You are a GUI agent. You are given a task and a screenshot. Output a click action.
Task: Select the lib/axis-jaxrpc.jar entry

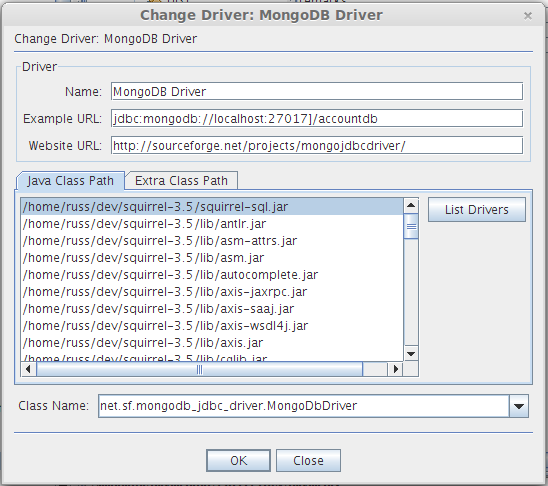(x=212, y=292)
